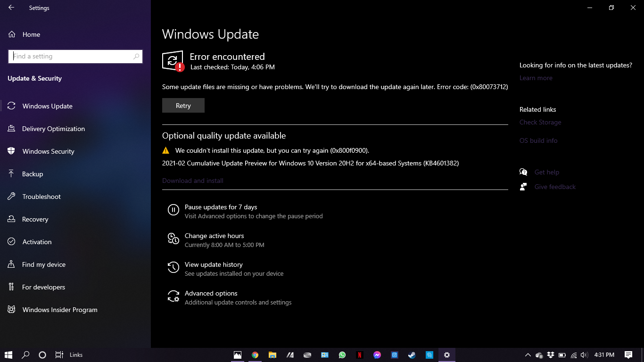Open WhatsApp from the taskbar

(342, 355)
